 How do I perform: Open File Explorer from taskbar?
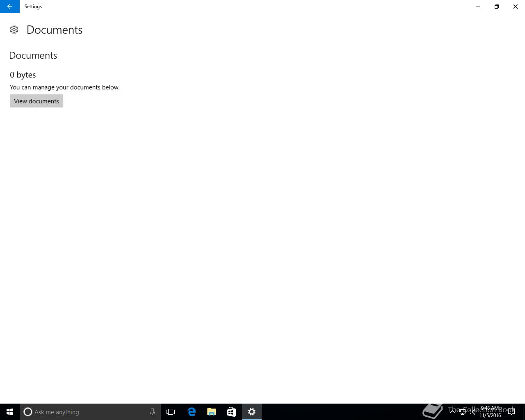pyautogui.click(x=212, y=412)
